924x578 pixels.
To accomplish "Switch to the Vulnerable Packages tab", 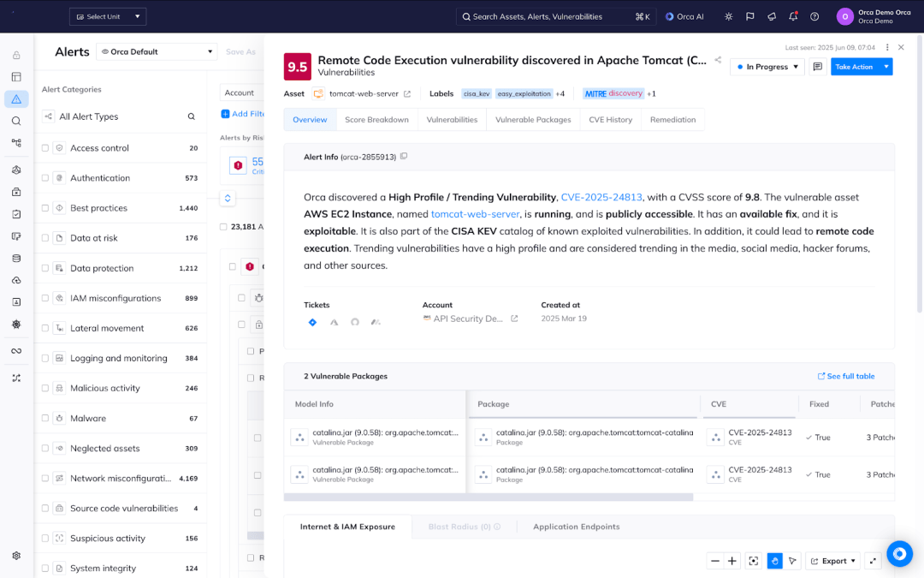I will [533, 120].
